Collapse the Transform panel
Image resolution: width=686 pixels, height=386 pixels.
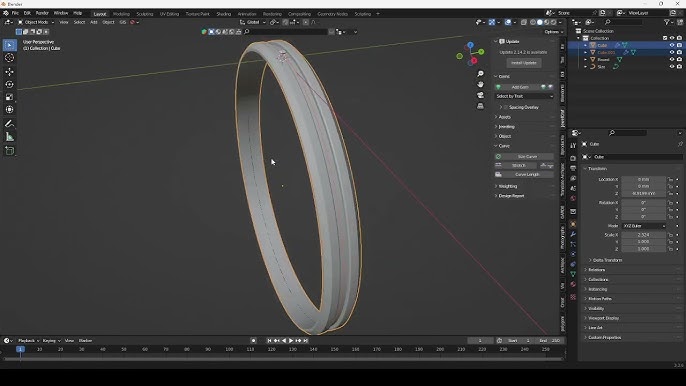597,168
